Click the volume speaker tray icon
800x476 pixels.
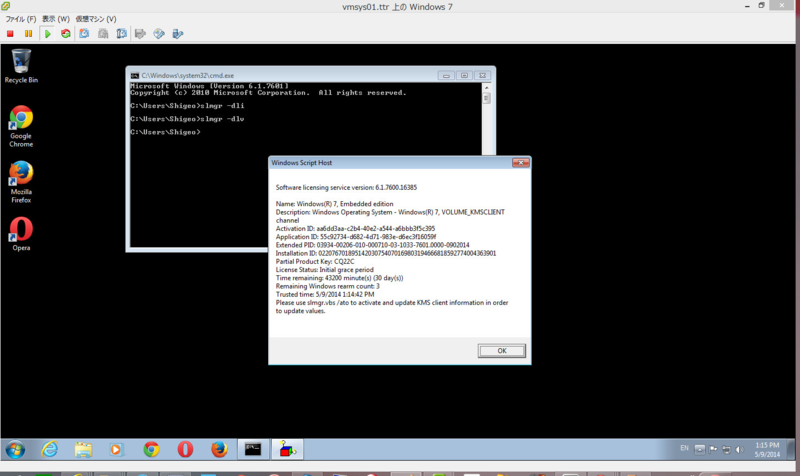pos(739,449)
